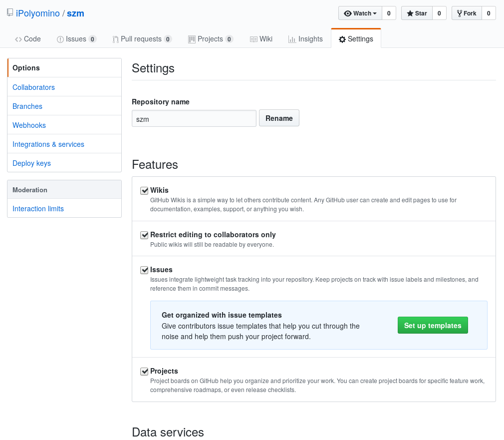Click the Code tab angle-brackets icon
This screenshot has width=504, height=440.
18,39
